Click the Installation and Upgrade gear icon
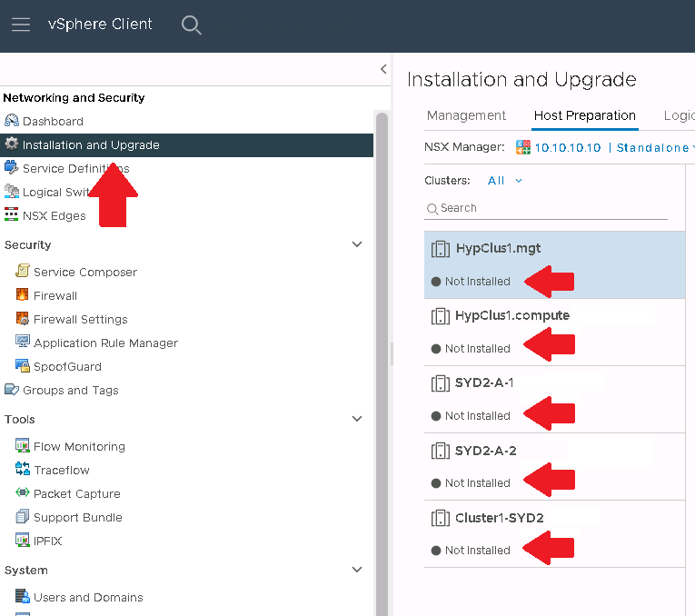This screenshot has width=695, height=616. 12,144
